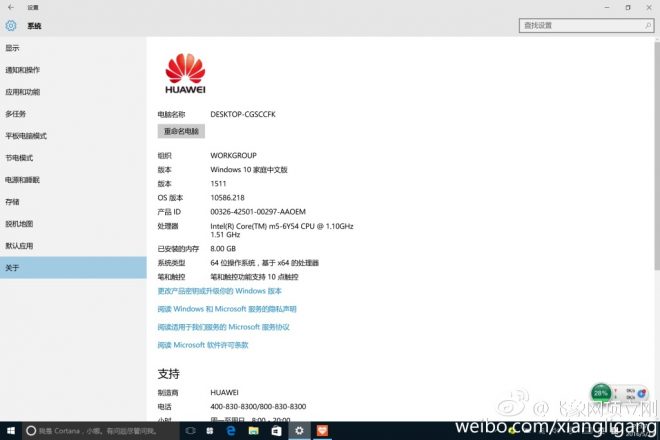Click the back arrow in title bar
Screen dimensions: 660x440
[10, 7]
